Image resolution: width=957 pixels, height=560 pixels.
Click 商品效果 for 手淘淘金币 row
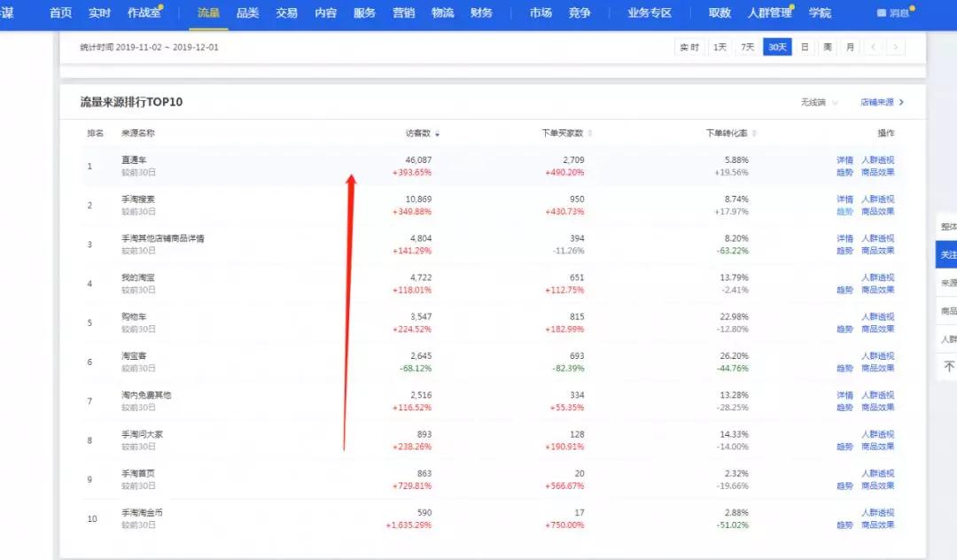[x=877, y=525]
